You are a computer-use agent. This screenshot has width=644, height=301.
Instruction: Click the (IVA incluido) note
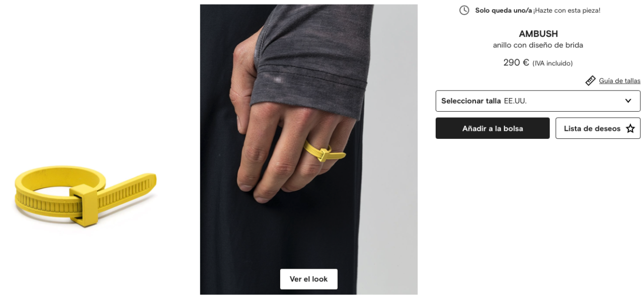coord(552,63)
